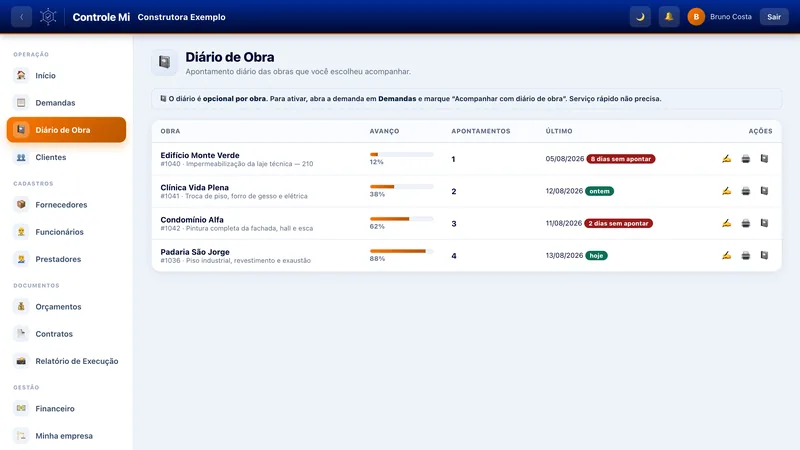The width and height of the screenshot is (800, 450).
Task: Open Clientes in sidebar
Action: (66, 157)
